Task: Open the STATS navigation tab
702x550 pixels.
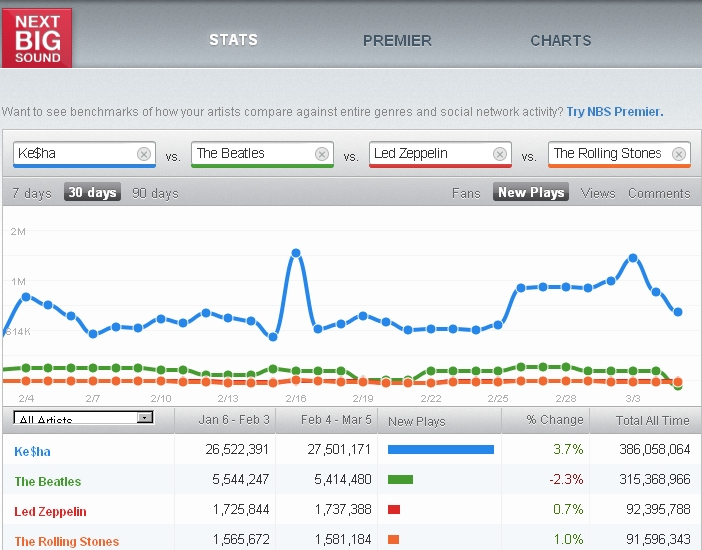Action: point(233,40)
